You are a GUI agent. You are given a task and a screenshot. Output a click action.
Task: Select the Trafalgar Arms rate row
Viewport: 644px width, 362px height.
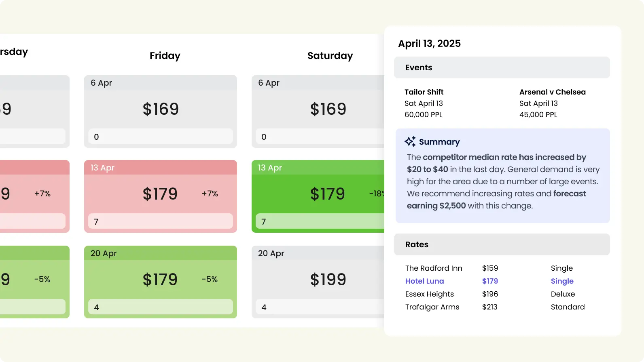(x=432, y=307)
